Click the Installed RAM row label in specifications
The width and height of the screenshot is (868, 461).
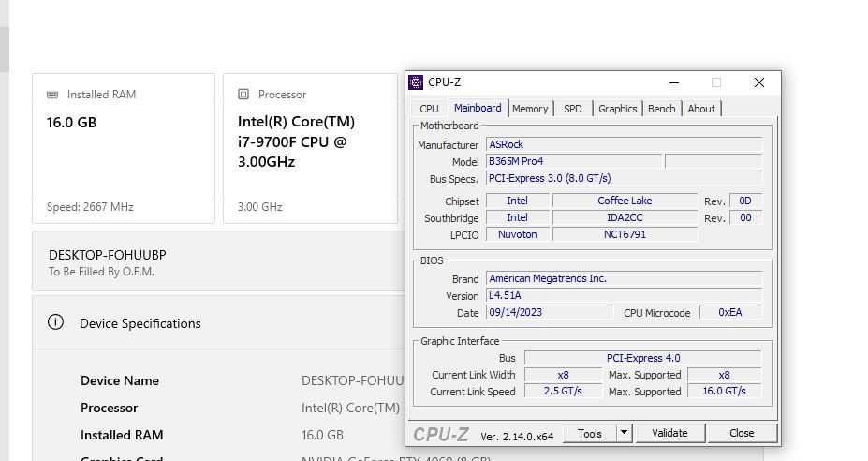click(x=122, y=435)
